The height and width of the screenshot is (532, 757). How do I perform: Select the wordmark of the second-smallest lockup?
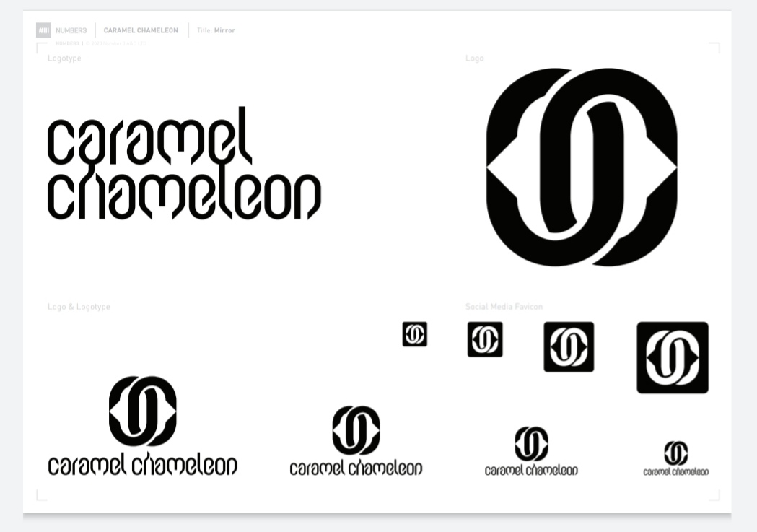[531, 471]
